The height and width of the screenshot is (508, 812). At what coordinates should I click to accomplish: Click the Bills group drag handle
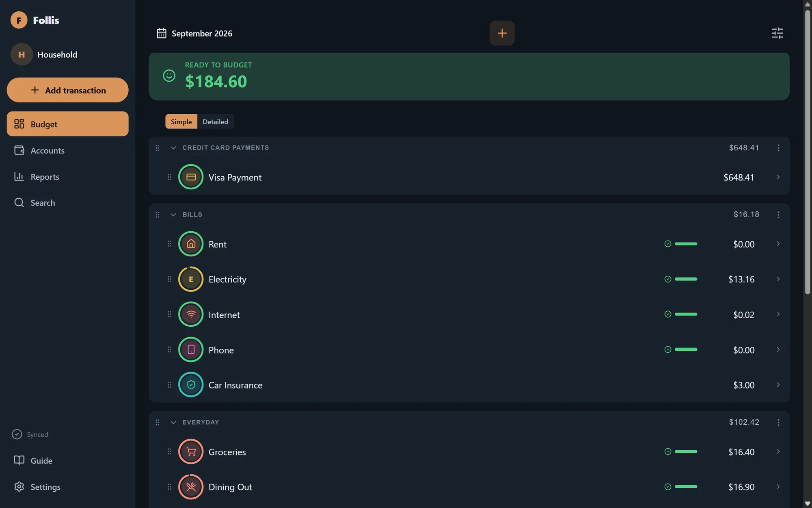157,215
